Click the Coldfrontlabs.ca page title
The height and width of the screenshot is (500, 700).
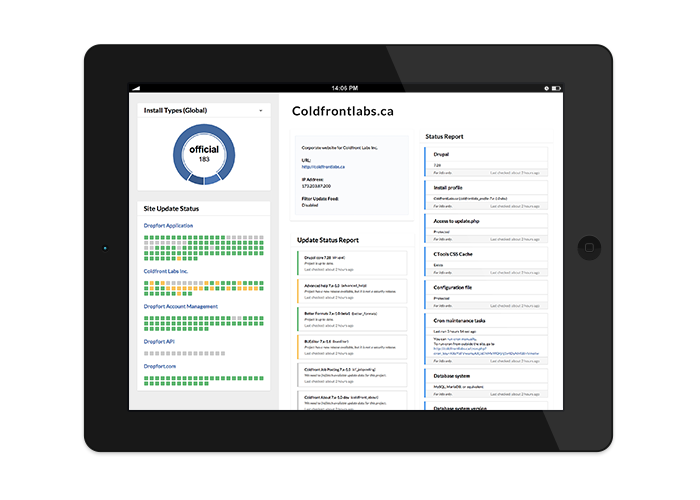point(342,111)
